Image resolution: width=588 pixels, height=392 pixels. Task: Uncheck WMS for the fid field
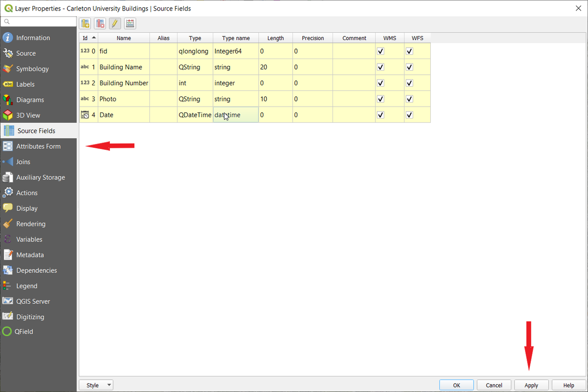pos(380,51)
